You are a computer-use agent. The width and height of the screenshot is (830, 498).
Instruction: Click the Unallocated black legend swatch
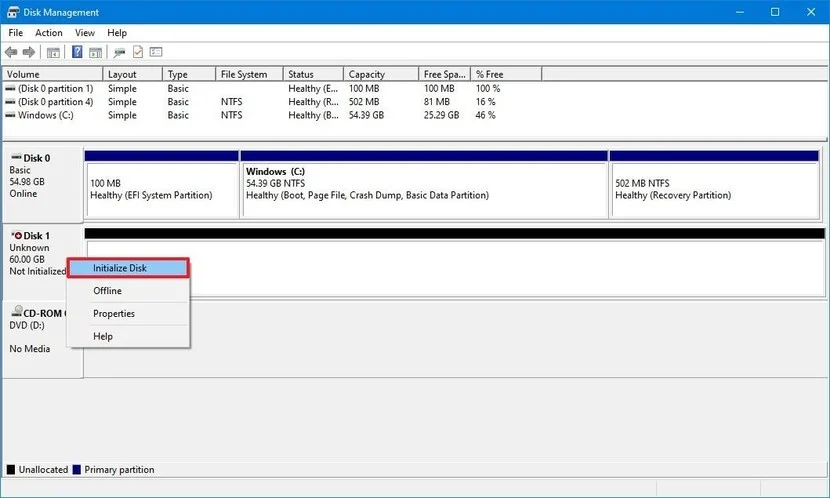tap(11, 470)
